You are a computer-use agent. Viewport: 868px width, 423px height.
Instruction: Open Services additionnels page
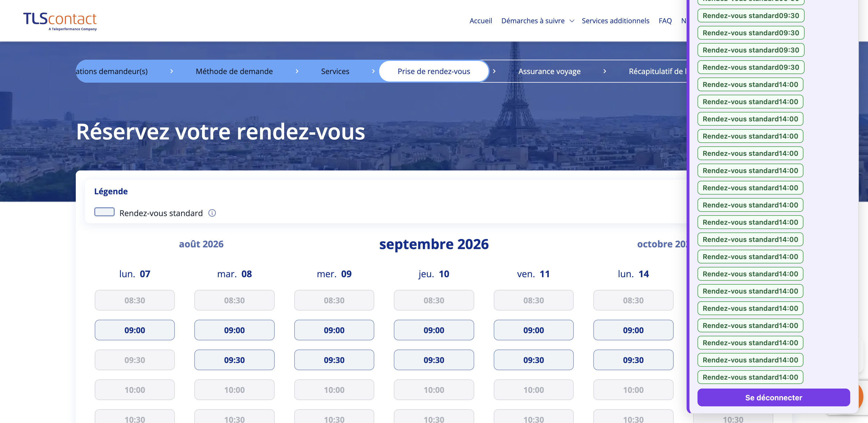[615, 21]
